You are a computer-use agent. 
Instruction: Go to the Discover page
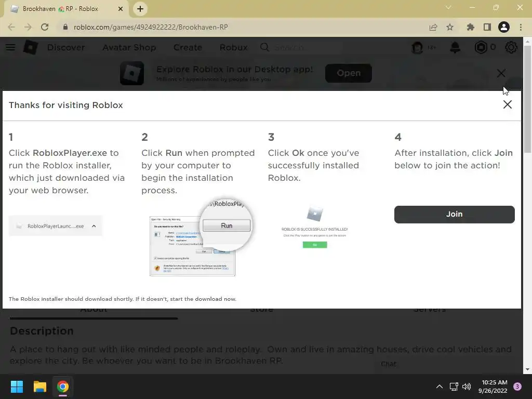click(x=66, y=47)
